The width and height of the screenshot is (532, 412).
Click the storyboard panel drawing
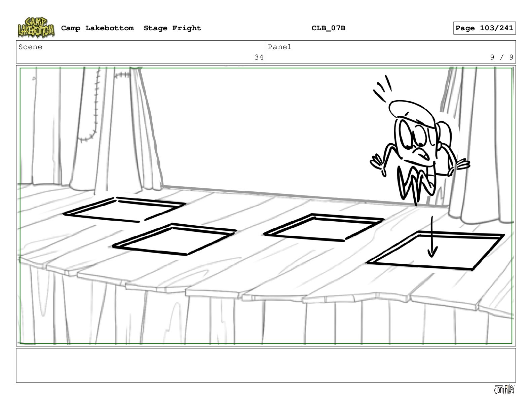(266, 206)
